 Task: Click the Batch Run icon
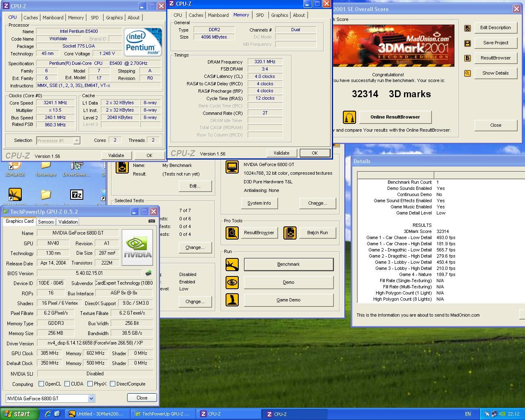(290, 233)
